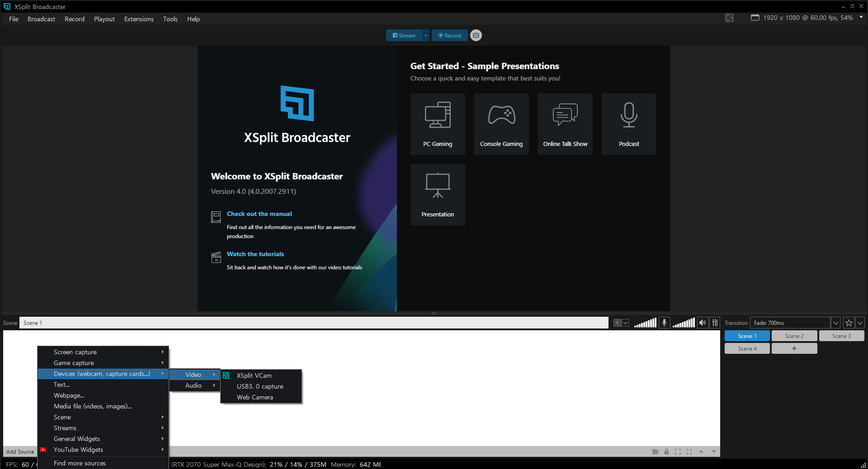This screenshot has width=868, height=469.
Task: Open the Broadcast menu
Action: tap(41, 19)
